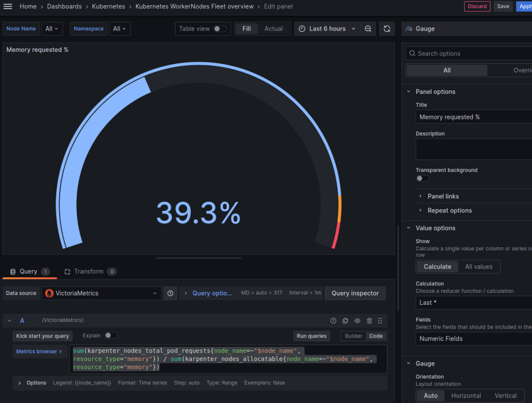Hide query A with the eye toggle
The image size is (532, 403).
(x=357, y=320)
